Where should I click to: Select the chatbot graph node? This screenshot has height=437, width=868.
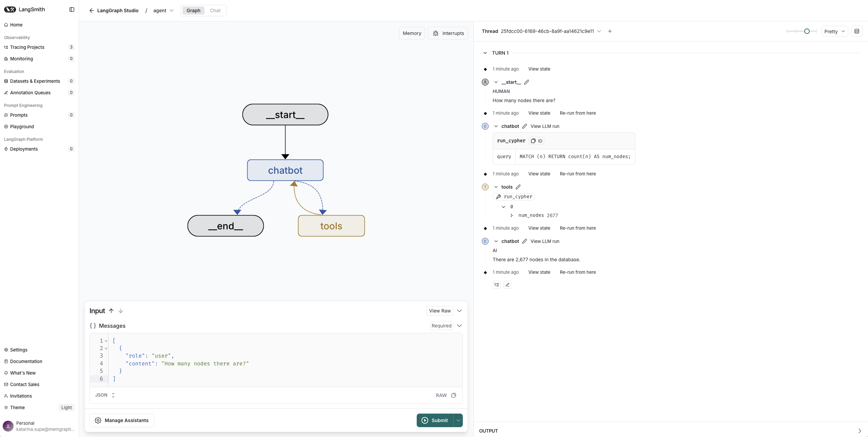click(285, 170)
